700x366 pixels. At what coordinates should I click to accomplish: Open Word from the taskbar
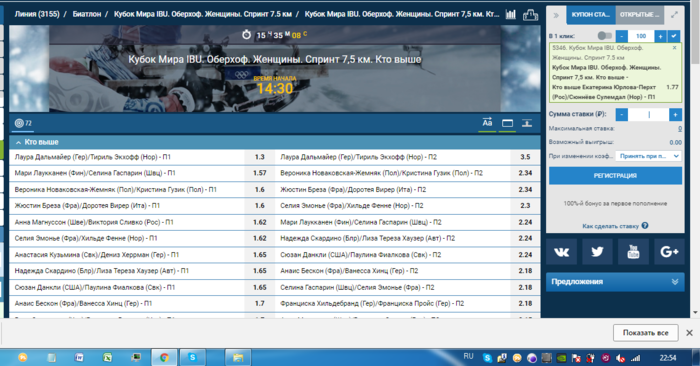(x=79, y=358)
